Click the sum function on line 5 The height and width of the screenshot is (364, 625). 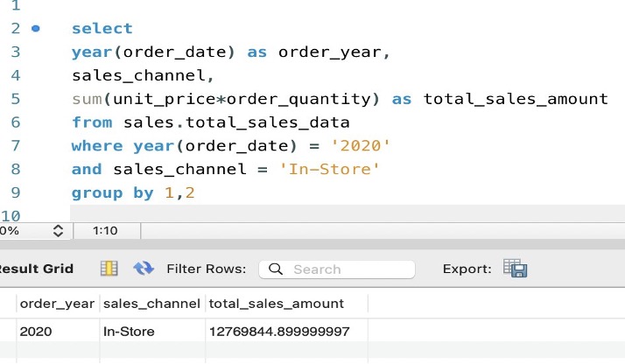(x=87, y=99)
